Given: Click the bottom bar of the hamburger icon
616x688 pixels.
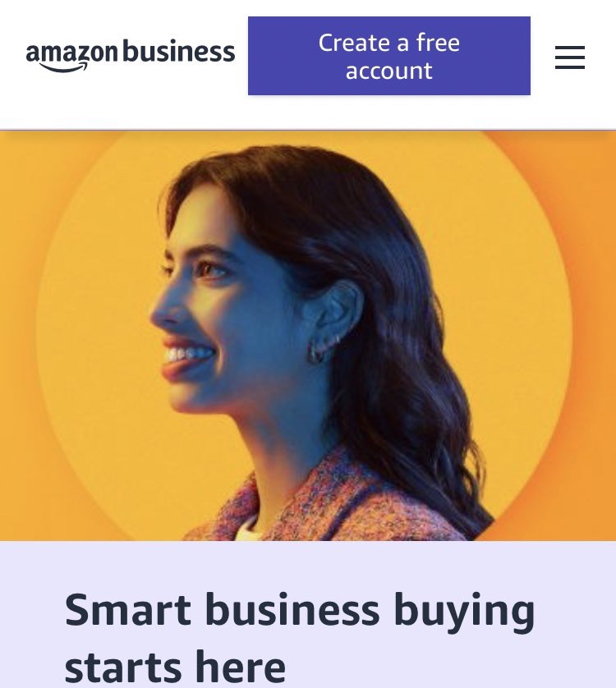Looking at the screenshot, I should point(569,67).
